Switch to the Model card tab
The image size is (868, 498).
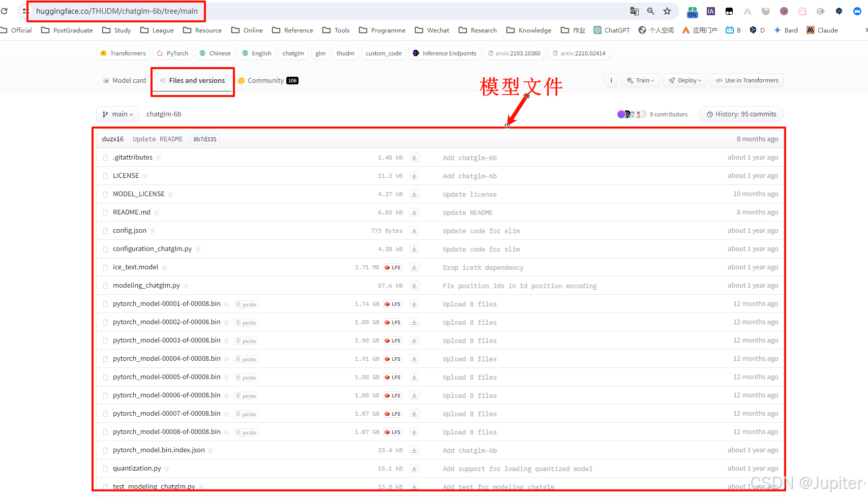[124, 80]
